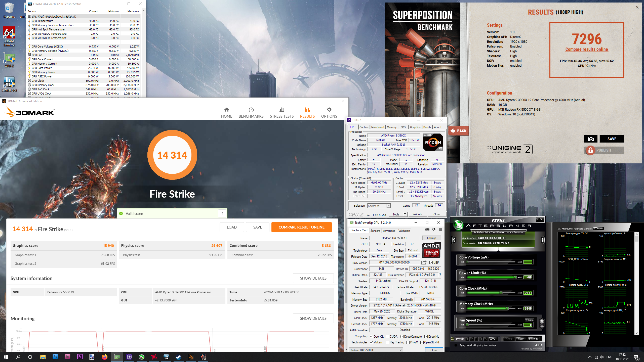Toggle CUDA checkbox in GPU-Z
Screen dimensions: 644x362
click(x=388, y=336)
